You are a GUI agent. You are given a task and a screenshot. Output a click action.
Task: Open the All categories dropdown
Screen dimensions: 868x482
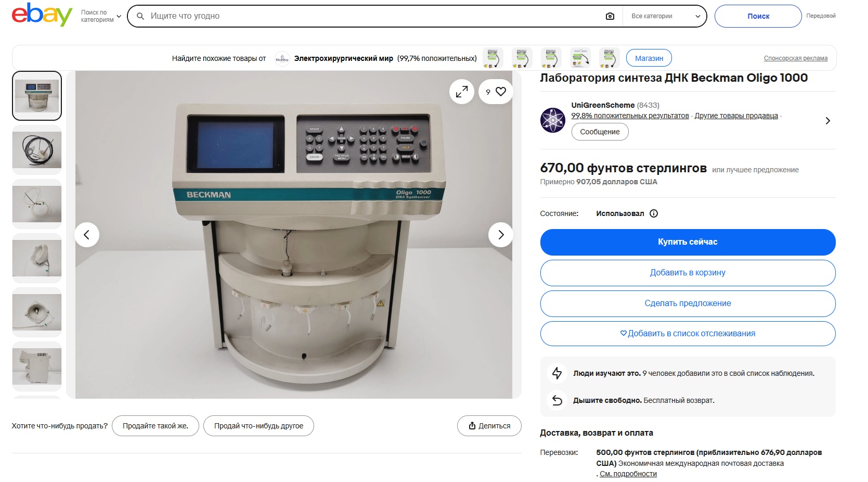click(x=666, y=16)
